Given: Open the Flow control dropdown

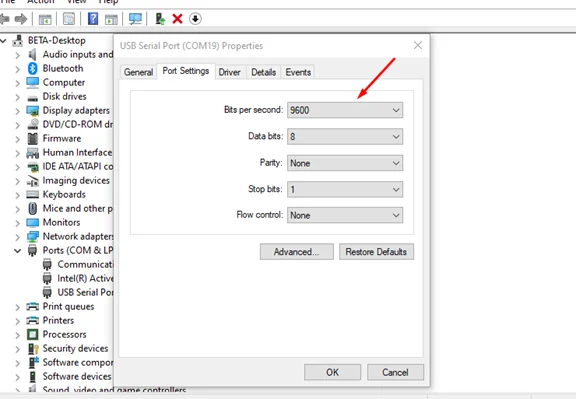Looking at the screenshot, I should coord(345,215).
